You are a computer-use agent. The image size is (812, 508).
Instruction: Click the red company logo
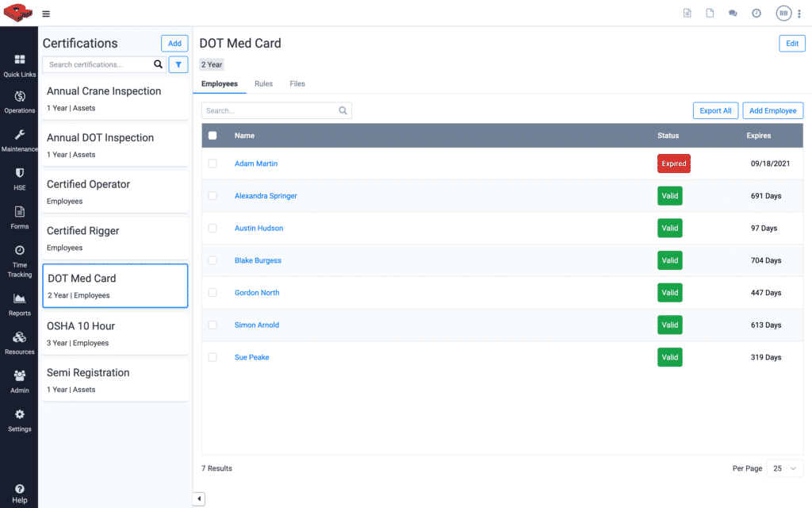(x=18, y=13)
